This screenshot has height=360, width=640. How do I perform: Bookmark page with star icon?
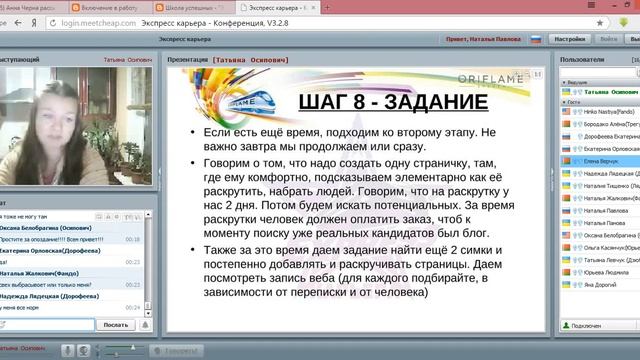600,23
